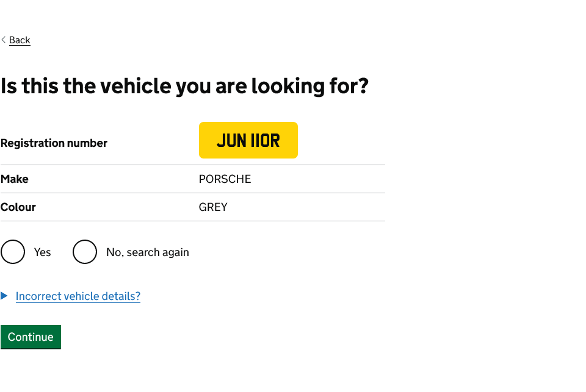Viewport: 586px width, 392px height.
Task: Click PORSCHE vehicle make value
Action: click(x=225, y=179)
